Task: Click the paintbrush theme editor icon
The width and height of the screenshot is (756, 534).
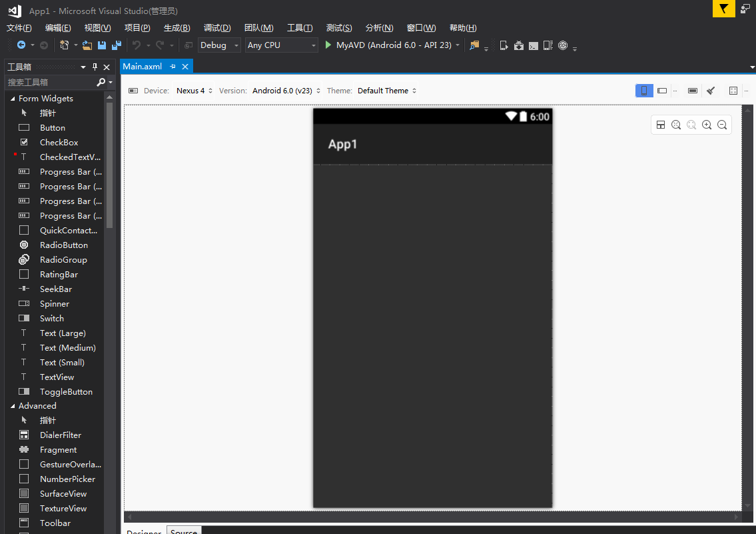Action: point(711,91)
